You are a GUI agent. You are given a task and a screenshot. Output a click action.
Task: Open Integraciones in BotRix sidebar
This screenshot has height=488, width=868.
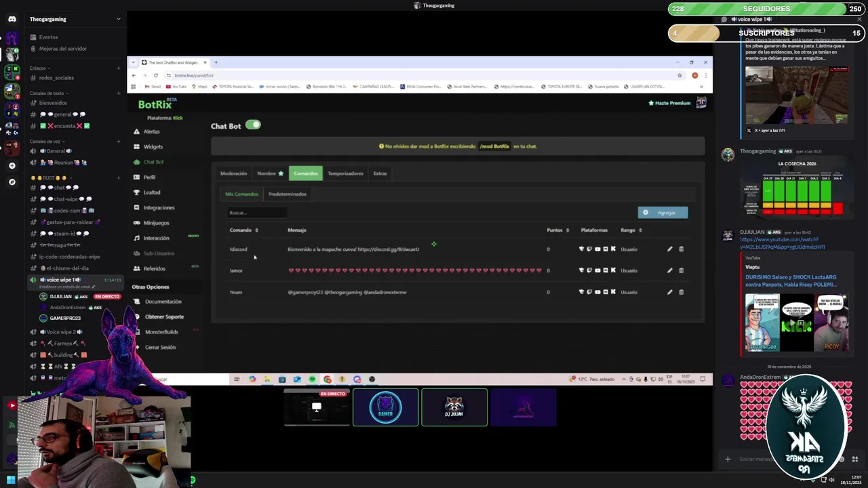[x=159, y=207]
